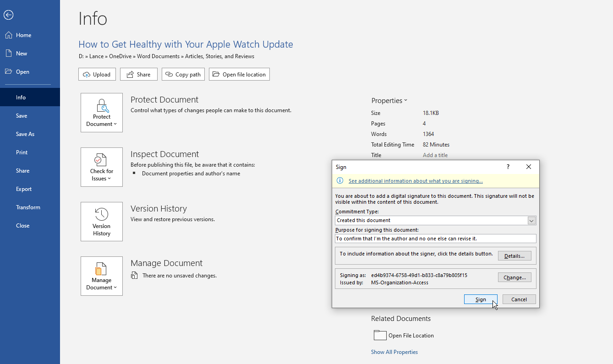The image size is (613, 364).
Task: Open the Protect Document options
Action: coord(102,113)
